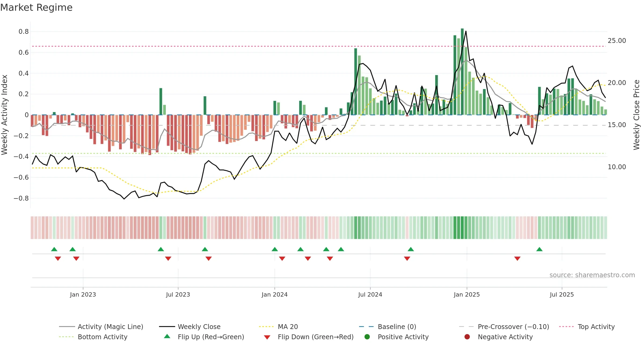Click the tall green bar before Jul 2024
This screenshot has width=644, height=362.
pos(356,82)
